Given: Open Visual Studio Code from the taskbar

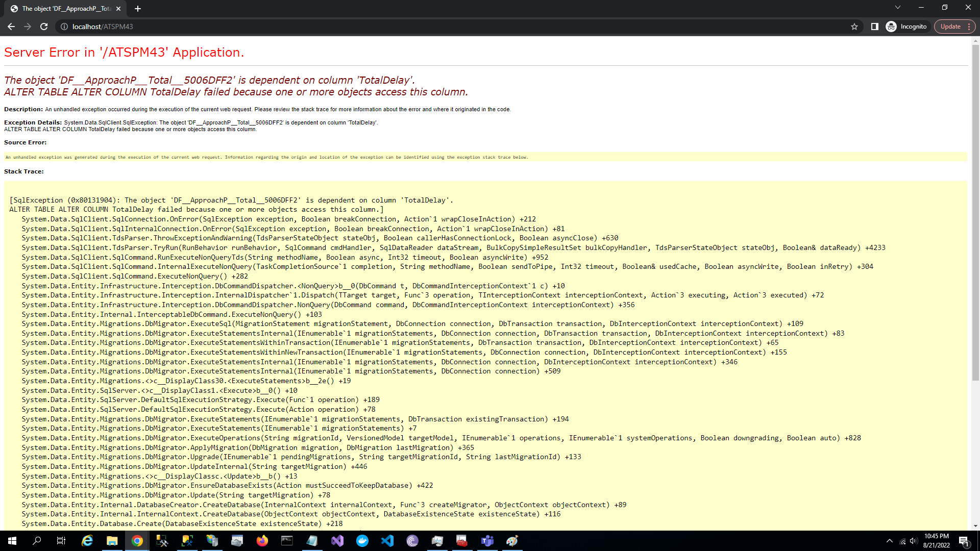Looking at the screenshot, I should (388, 541).
